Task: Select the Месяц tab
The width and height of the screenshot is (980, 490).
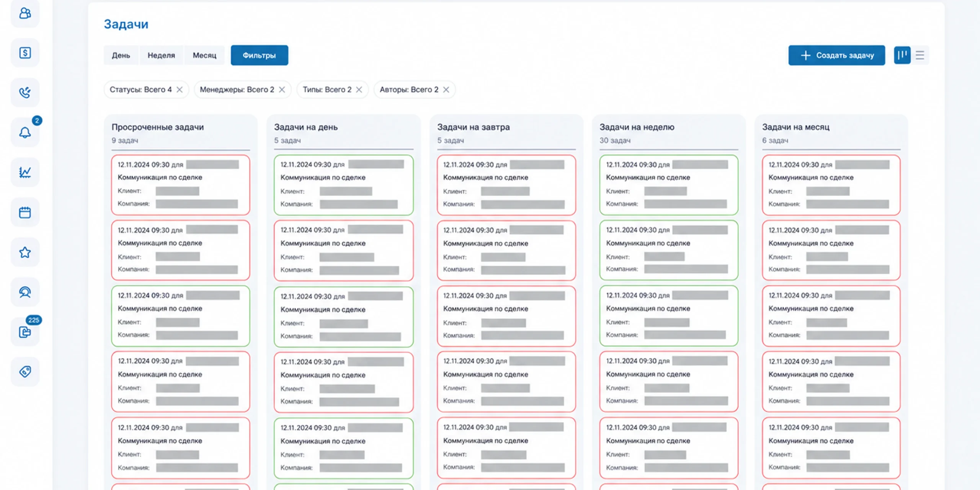Action: (204, 56)
